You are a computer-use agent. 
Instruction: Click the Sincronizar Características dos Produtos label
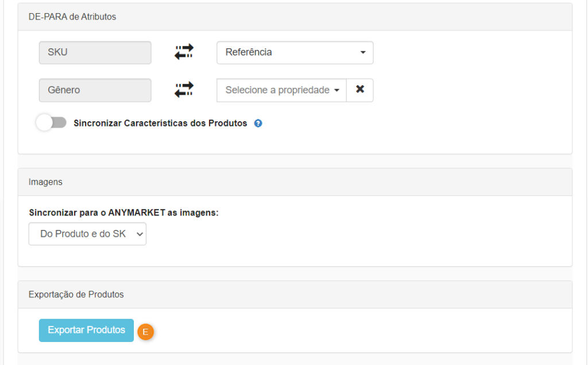point(160,123)
